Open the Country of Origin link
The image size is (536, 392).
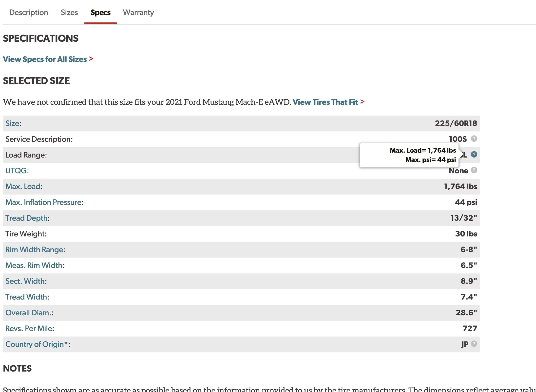[37, 344]
